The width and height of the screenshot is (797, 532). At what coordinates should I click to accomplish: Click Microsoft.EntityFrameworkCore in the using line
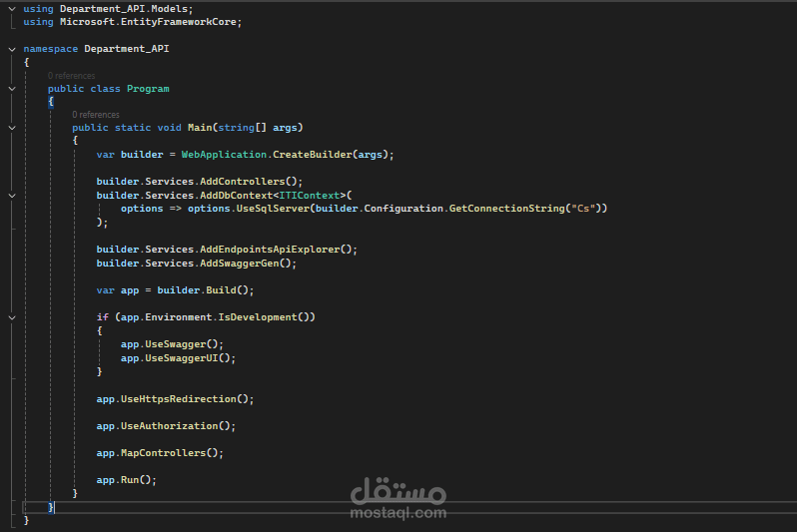(x=148, y=22)
